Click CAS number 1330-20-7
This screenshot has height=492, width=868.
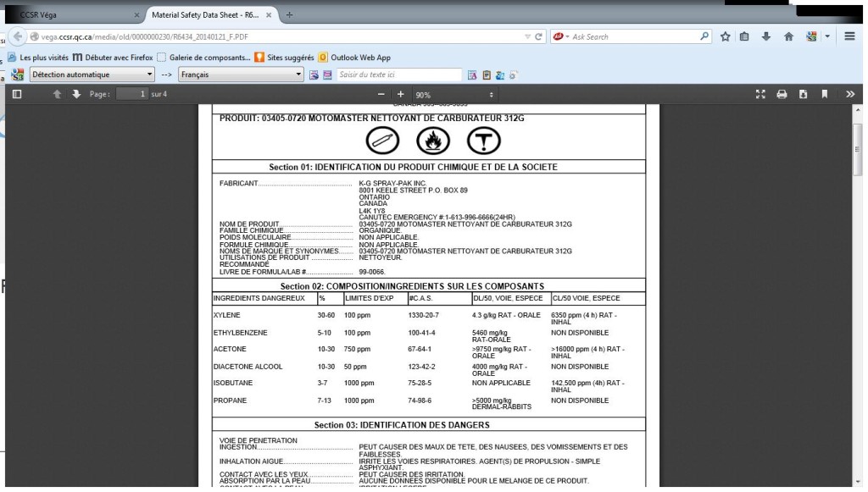coord(423,315)
